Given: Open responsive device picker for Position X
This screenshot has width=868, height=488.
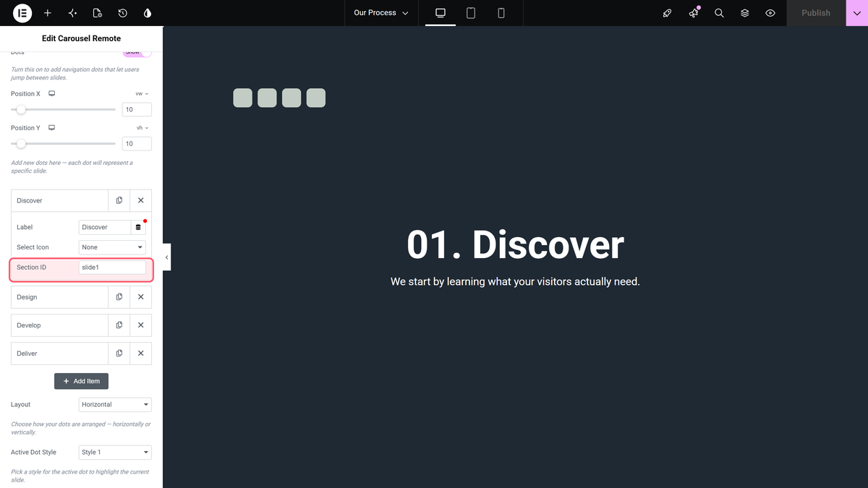Looking at the screenshot, I should click(52, 94).
